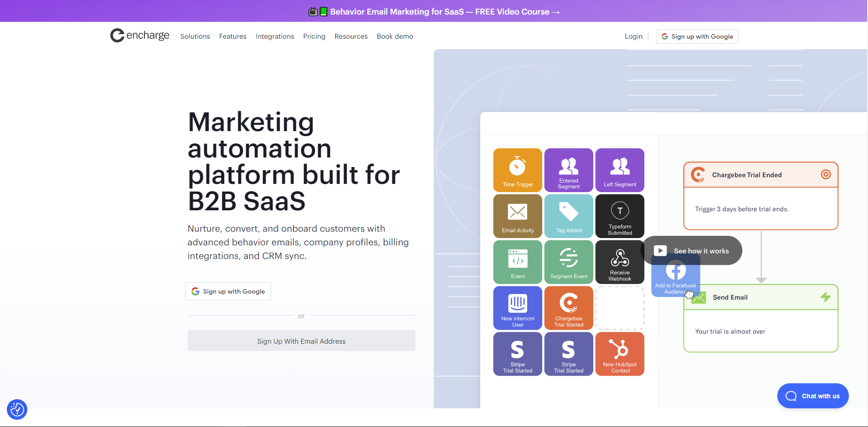Screen dimensions: 868x427
Task: Choose the New Intercom User tile
Action: coord(518,308)
